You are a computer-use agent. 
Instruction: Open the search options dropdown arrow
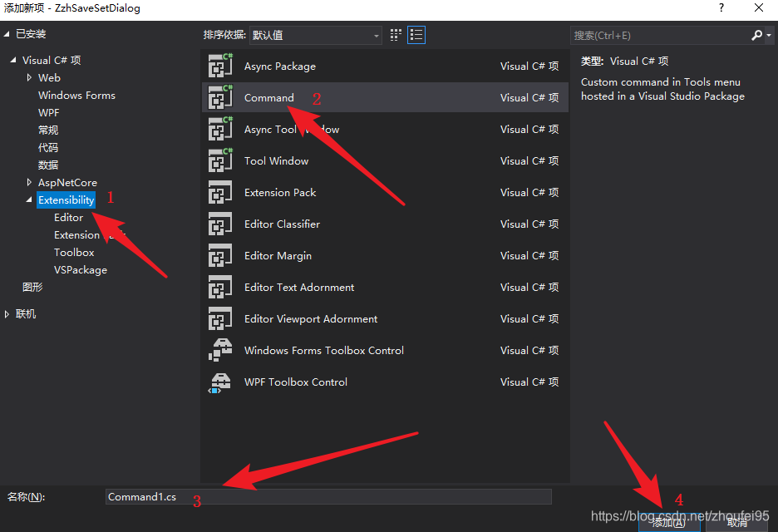tap(769, 35)
